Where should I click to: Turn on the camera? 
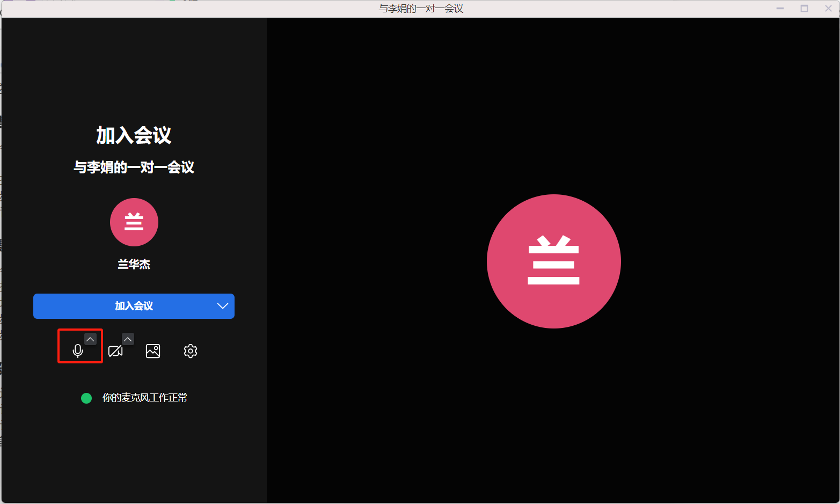click(x=115, y=351)
